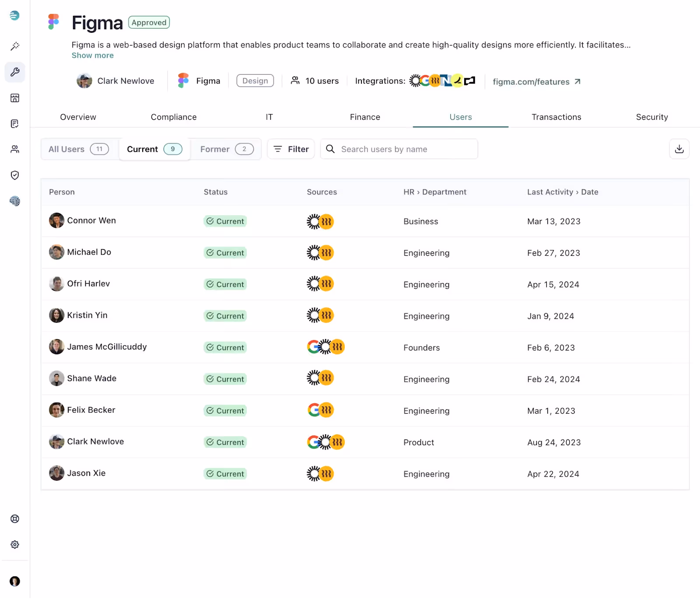
Task: Click the Approved status badge
Action: (x=149, y=22)
